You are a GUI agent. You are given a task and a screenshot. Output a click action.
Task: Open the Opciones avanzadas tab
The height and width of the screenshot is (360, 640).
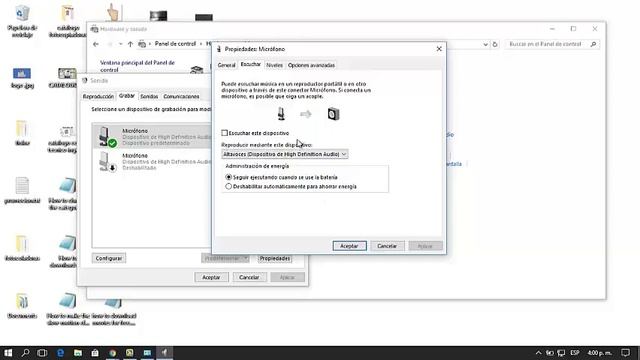311,65
